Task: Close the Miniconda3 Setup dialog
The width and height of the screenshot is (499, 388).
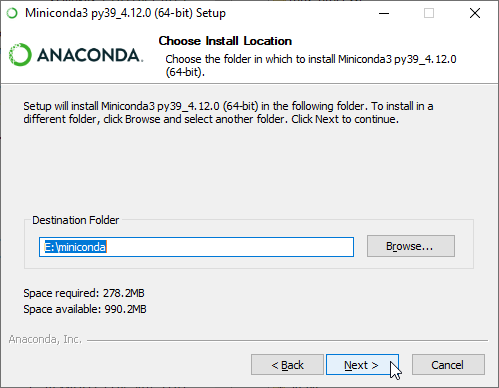Action: pos(475,13)
